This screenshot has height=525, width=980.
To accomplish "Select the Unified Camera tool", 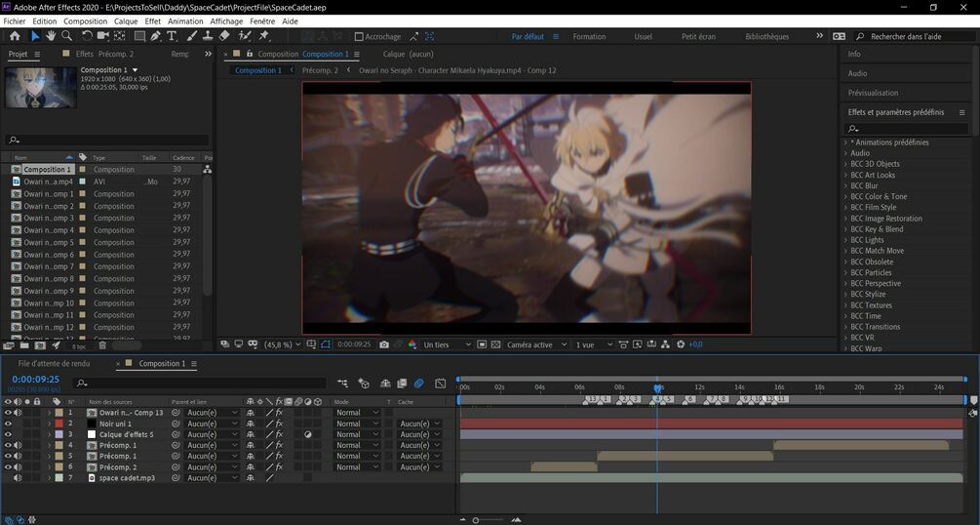I will click(x=103, y=36).
